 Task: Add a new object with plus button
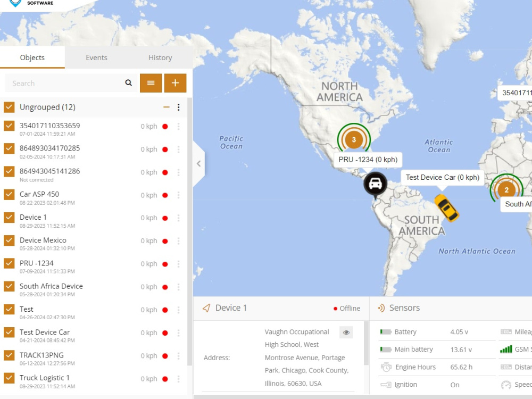pos(176,83)
